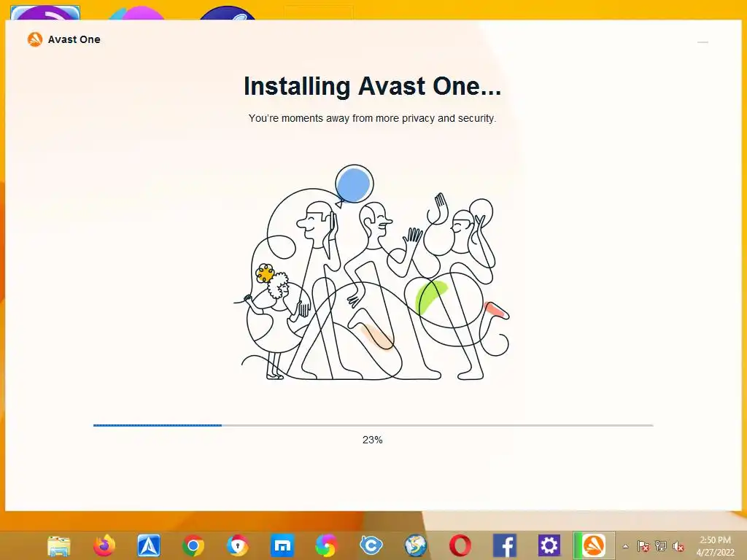Open the blue C browser taskbar icon
747x560 pixels.
371,545
